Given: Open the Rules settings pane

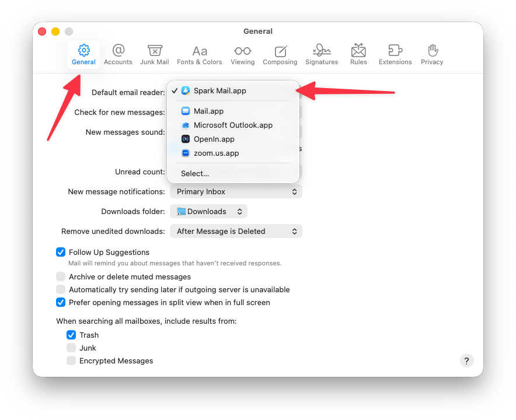Looking at the screenshot, I should pyautogui.click(x=358, y=55).
